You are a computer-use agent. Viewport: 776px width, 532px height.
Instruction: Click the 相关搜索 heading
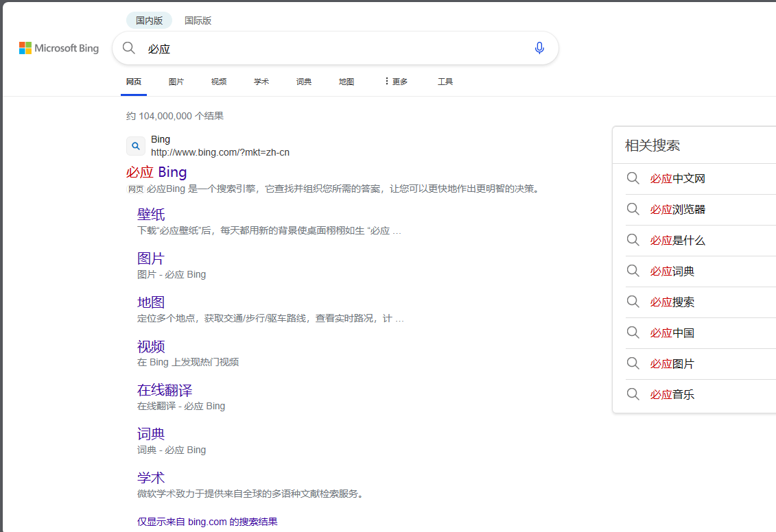652,145
